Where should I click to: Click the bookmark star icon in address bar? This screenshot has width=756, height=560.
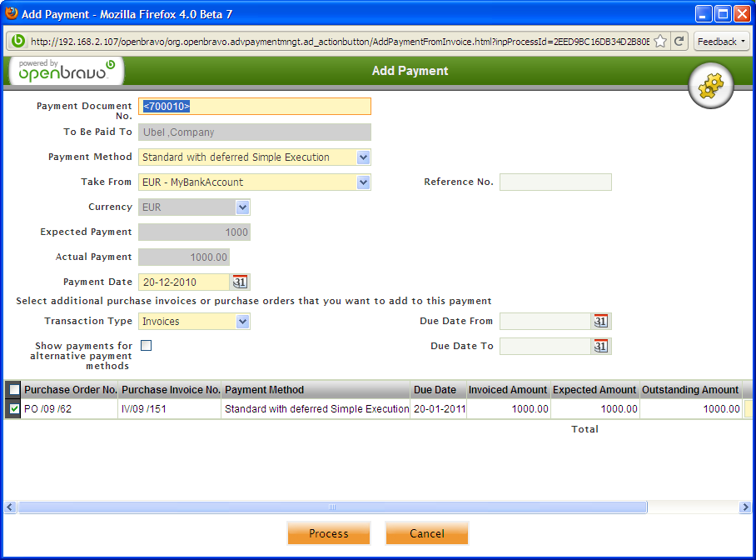point(660,42)
